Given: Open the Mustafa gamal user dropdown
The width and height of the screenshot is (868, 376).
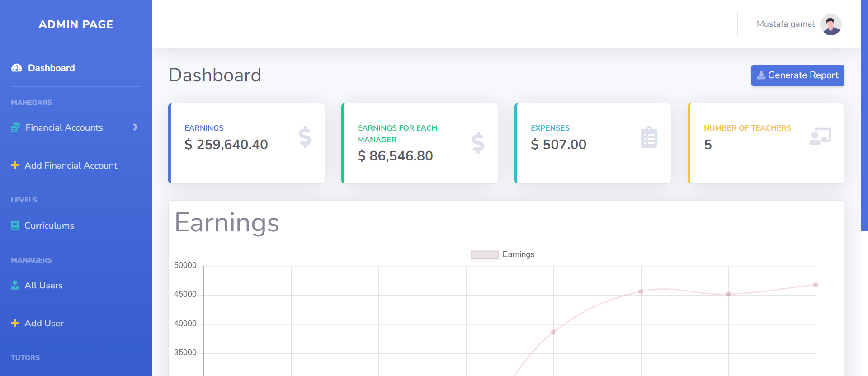Looking at the screenshot, I should tap(799, 24).
